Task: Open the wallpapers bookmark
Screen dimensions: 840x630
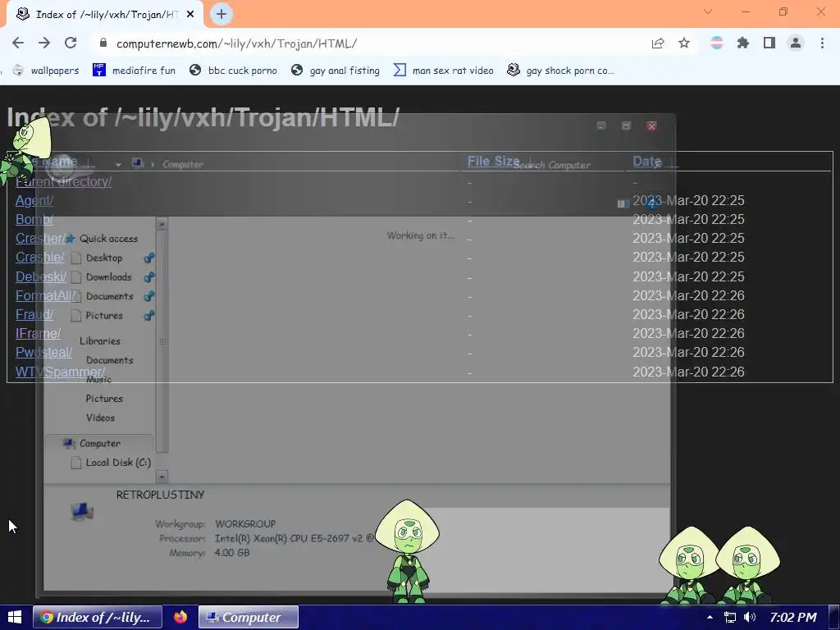Action: coord(46,71)
